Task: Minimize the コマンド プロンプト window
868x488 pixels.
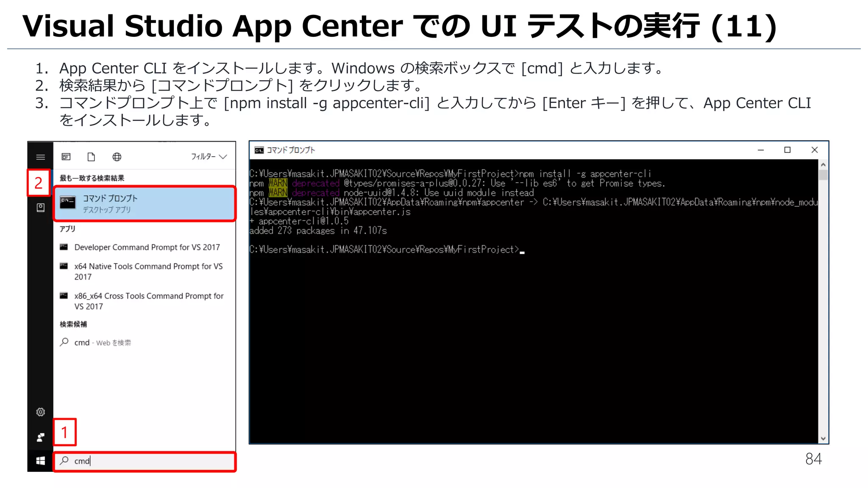Action: click(761, 150)
